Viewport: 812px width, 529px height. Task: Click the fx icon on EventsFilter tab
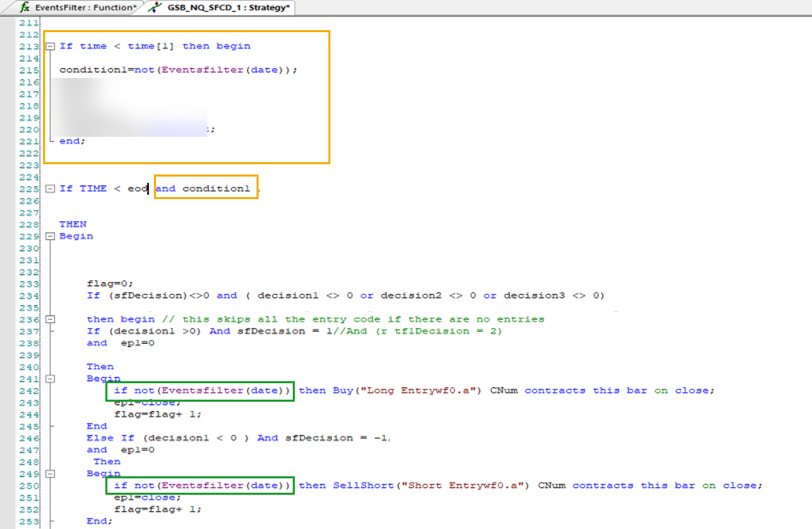[x=25, y=7]
